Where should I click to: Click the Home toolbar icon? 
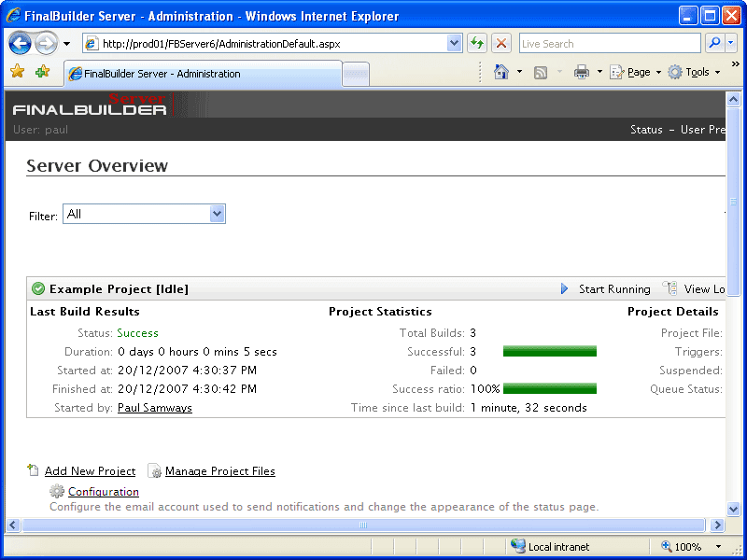point(501,72)
